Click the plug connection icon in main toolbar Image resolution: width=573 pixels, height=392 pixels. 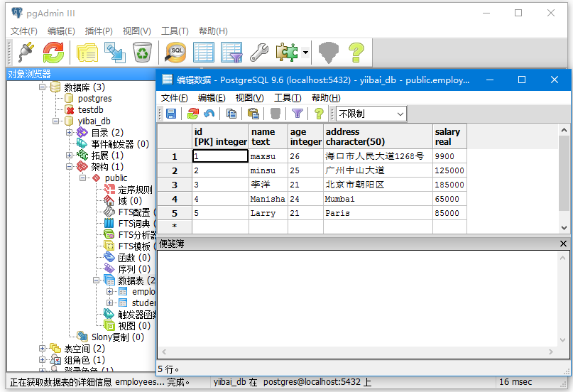[x=26, y=52]
